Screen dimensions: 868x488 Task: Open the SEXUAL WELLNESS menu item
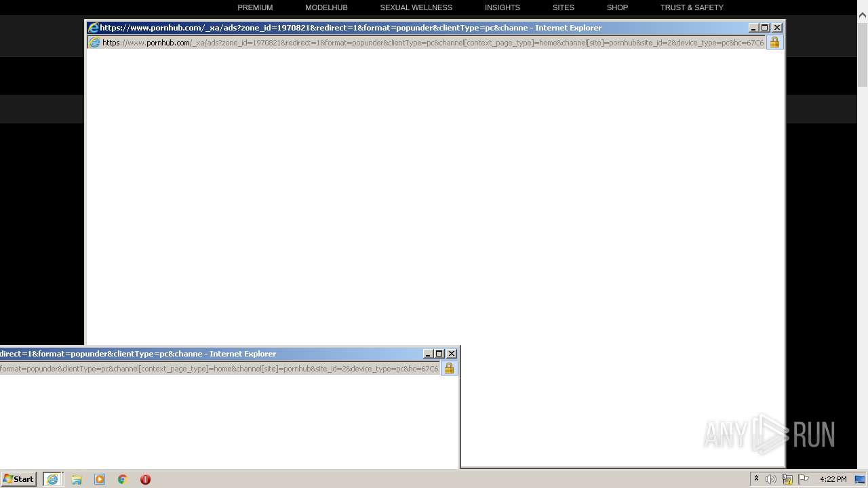tap(416, 7)
